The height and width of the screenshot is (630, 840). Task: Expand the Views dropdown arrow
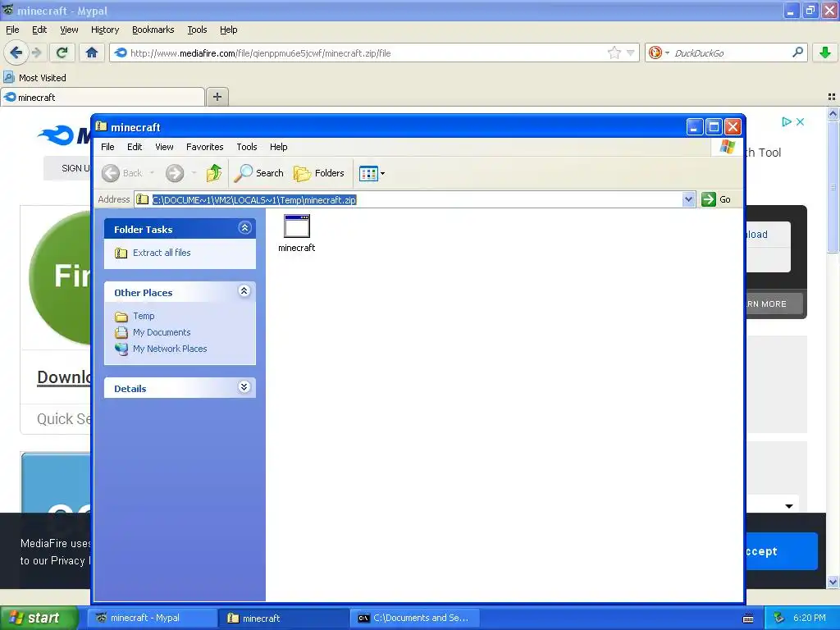(x=382, y=174)
